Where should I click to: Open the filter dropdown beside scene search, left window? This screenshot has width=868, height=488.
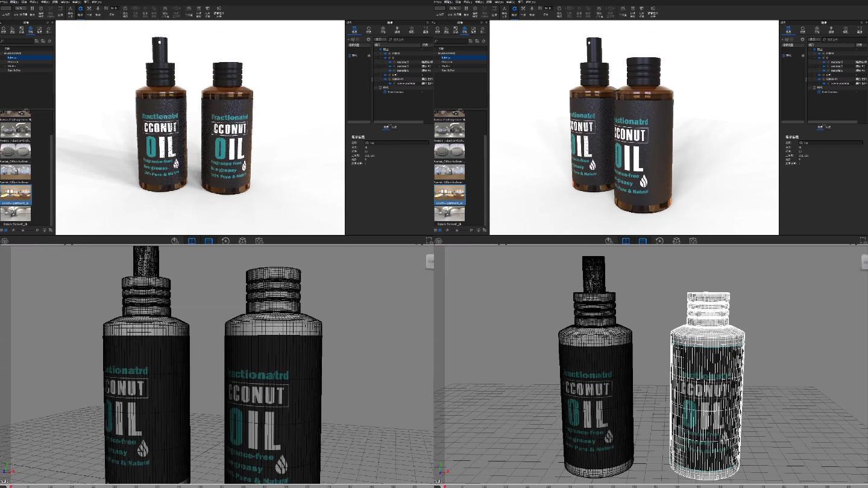tap(380, 39)
